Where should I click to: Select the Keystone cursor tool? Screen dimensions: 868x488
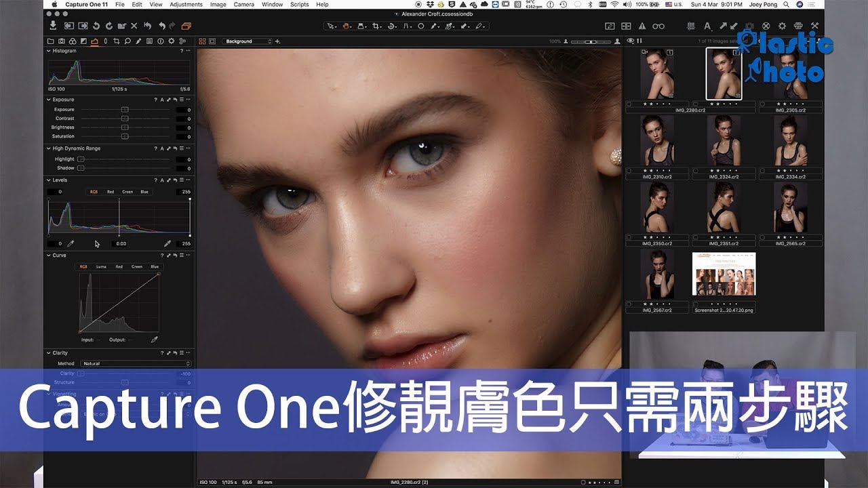coord(406,26)
